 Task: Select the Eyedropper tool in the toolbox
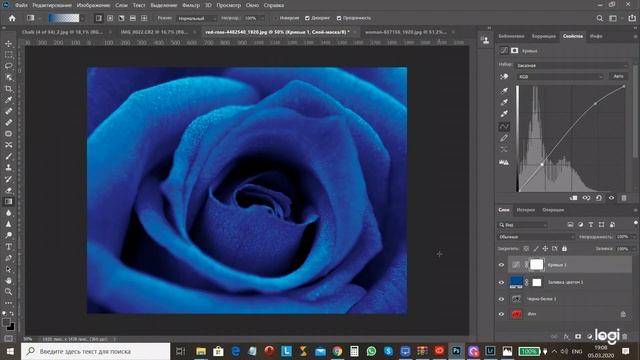[8, 100]
